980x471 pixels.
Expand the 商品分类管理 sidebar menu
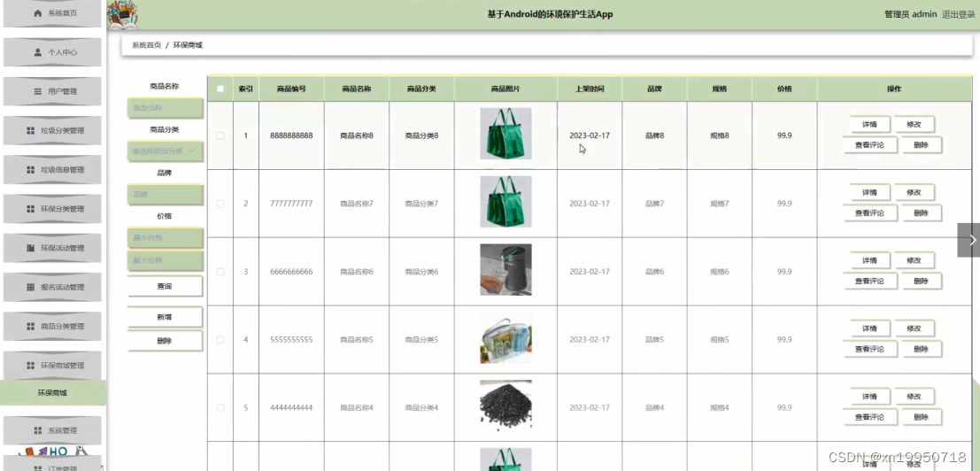click(52, 326)
